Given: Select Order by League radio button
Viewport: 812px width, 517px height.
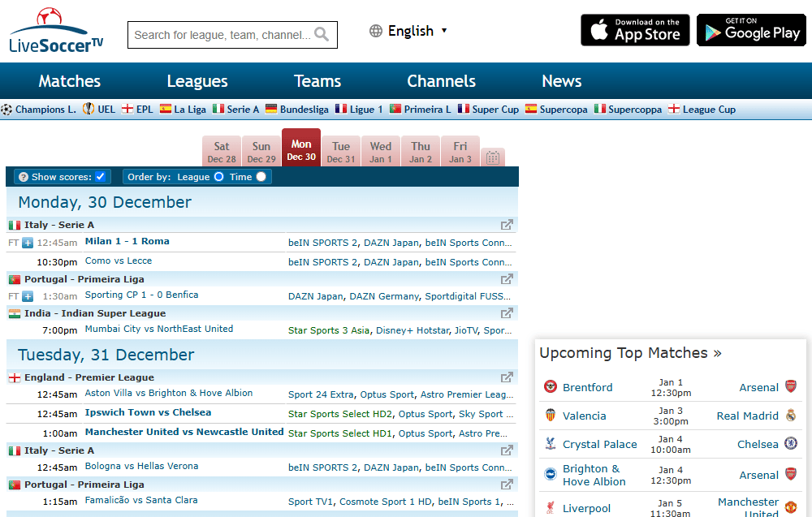Looking at the screenshot, I should (x=218, y=177).
